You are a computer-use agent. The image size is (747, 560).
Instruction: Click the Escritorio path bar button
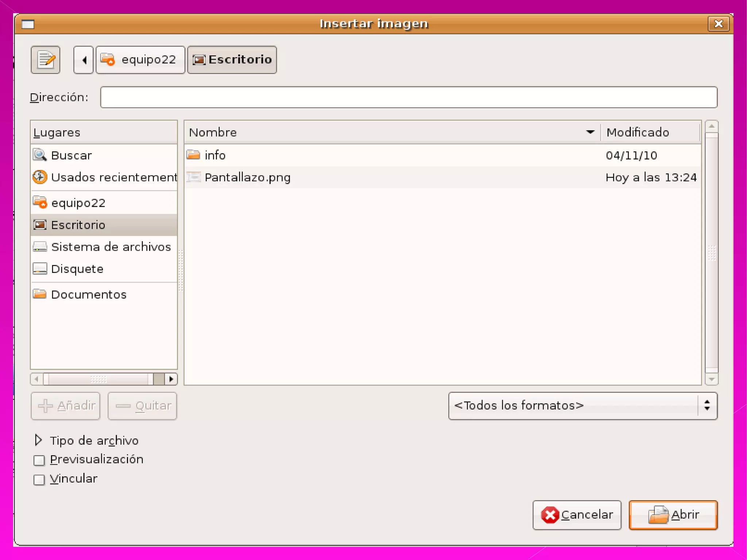(232, 60)
